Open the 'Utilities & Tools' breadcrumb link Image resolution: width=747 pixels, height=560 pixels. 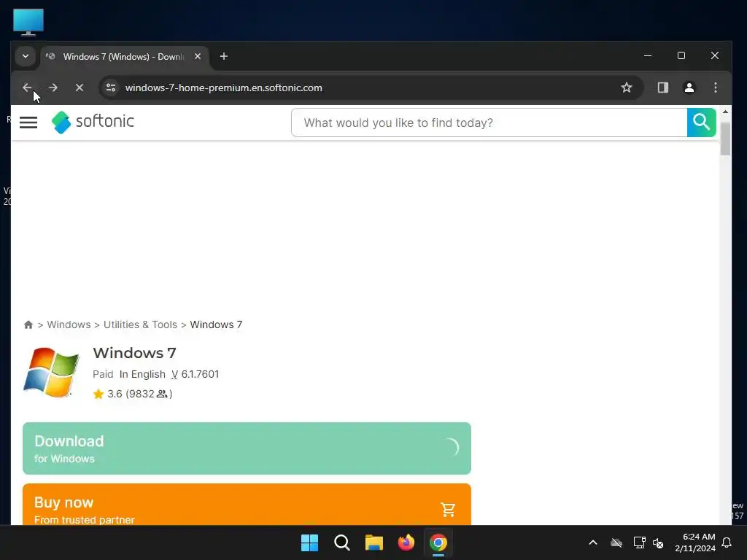tap(140, 324)
